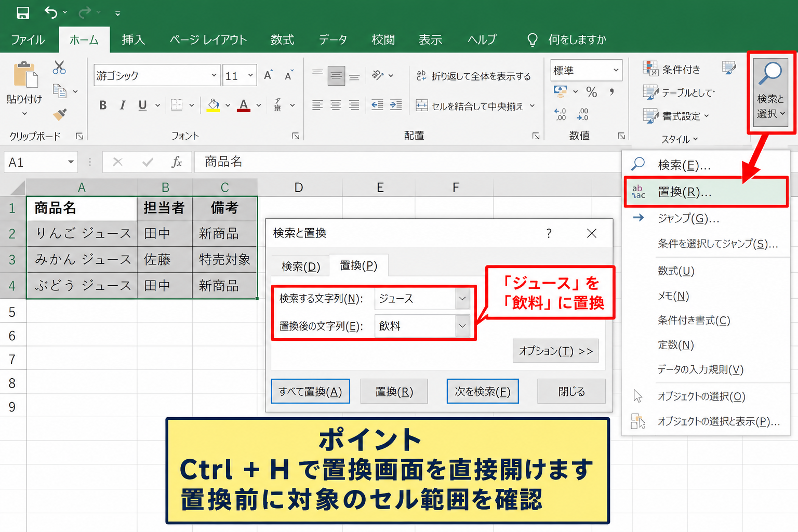Click the Save icon in title bar
This screenshot has height=532, width=798.
pos(23,12)
